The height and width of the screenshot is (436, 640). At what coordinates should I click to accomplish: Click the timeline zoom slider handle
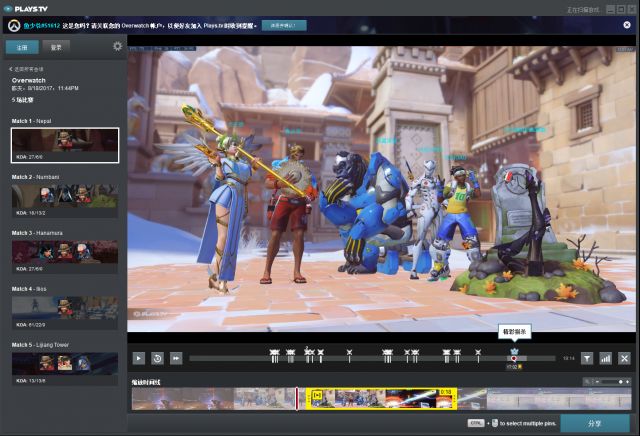tap(620, 382)
